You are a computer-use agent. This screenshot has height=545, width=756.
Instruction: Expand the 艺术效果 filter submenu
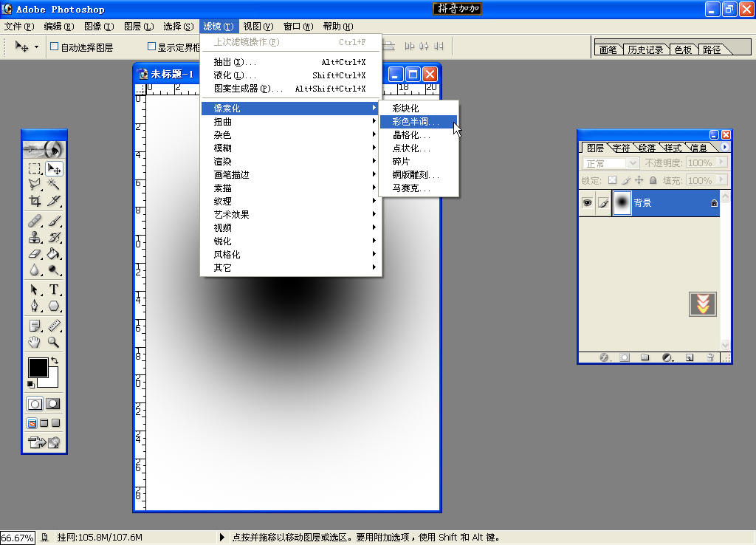(x=291, y=215)
